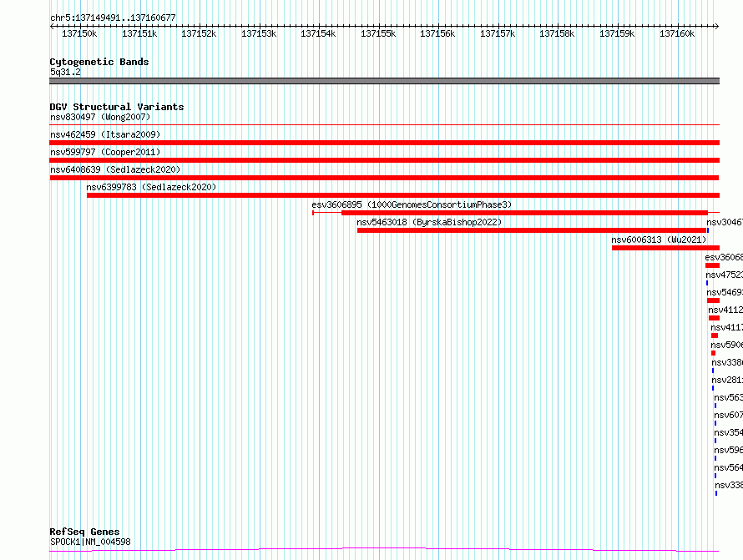
Task: Click the red bar under nsv6399783
Action: point(403,195)
